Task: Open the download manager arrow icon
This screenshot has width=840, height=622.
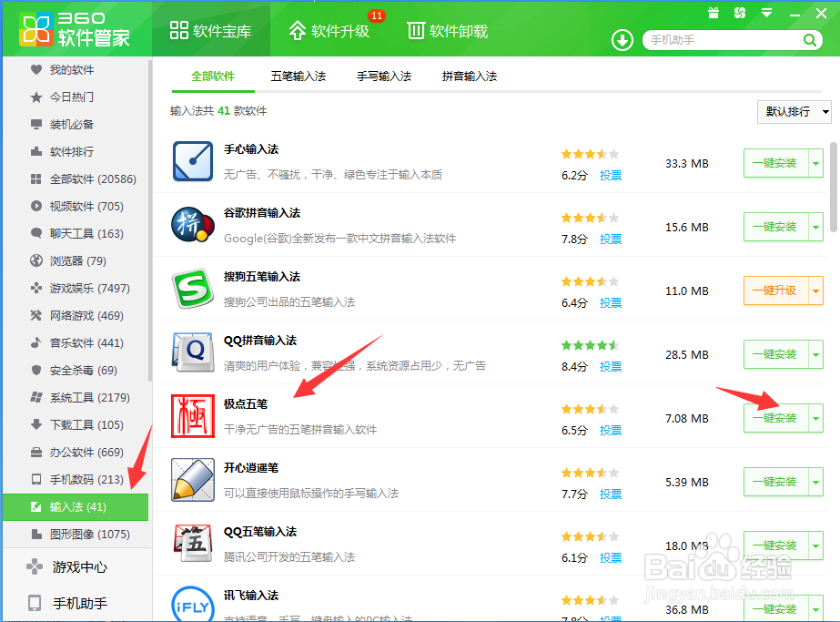Action: coord(622,40)
